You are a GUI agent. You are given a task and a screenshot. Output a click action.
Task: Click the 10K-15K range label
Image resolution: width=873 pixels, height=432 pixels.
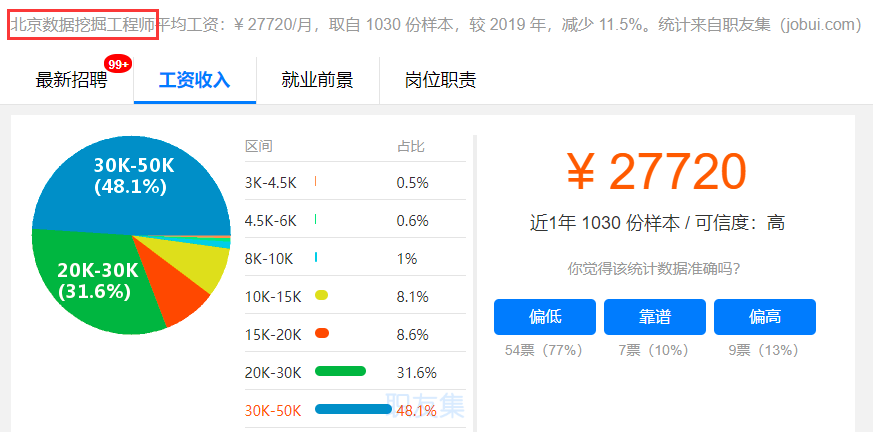273,297
